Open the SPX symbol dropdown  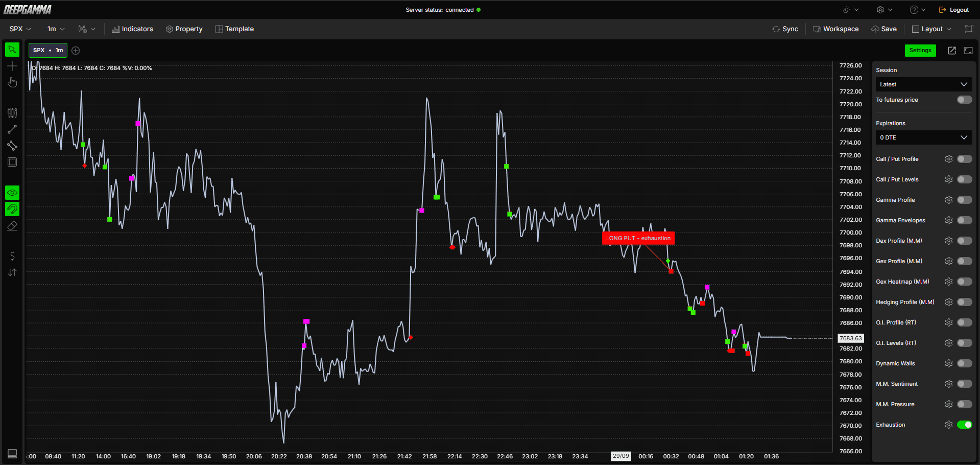click(20, 29)
